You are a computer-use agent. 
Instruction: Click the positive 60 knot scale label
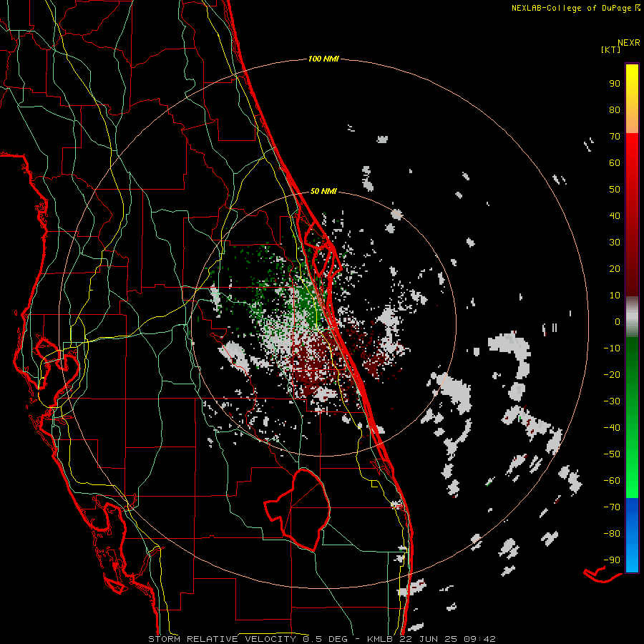coord(615,162)
